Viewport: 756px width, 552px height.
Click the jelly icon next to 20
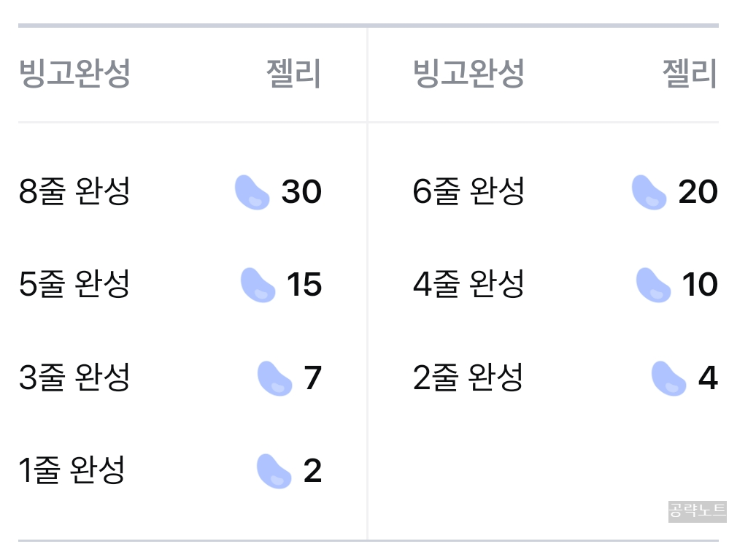649,192
